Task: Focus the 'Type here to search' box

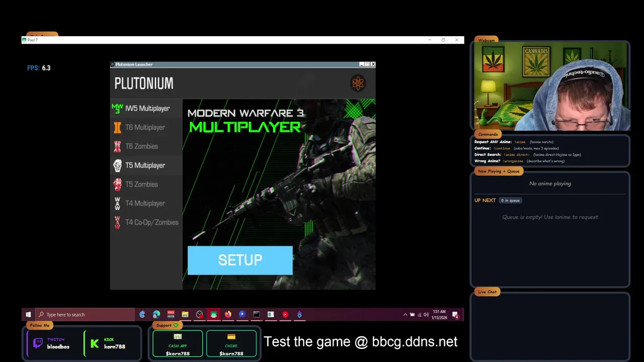Action: [85, 315]
